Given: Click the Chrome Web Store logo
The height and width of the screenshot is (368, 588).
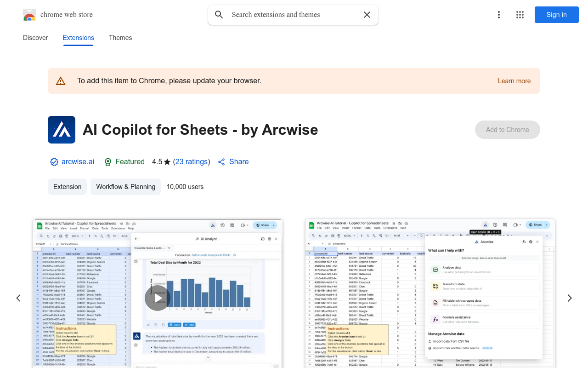Looking at the screenshot, I should (29, 15).
